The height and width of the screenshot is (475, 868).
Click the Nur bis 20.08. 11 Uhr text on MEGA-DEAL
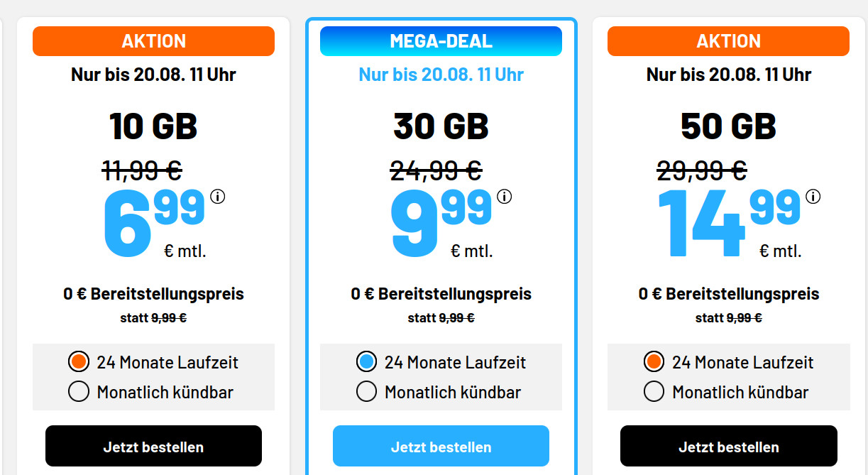click(441, 74)
